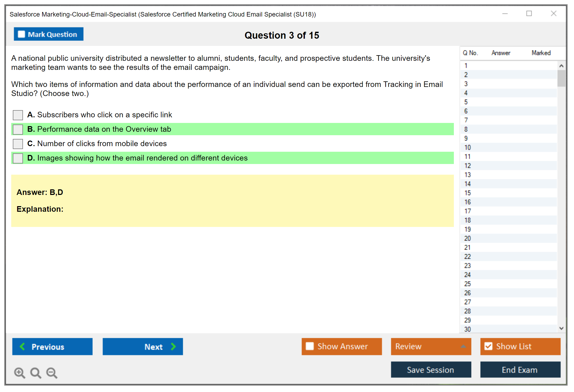
Task: Uncheck the Show List option
Action: tap(488, 346)
